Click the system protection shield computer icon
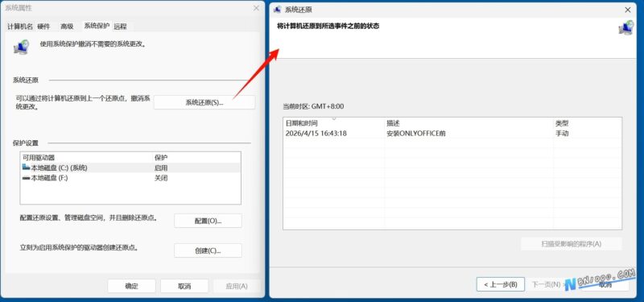The image size is (644, 302). (x=21, y=47)
